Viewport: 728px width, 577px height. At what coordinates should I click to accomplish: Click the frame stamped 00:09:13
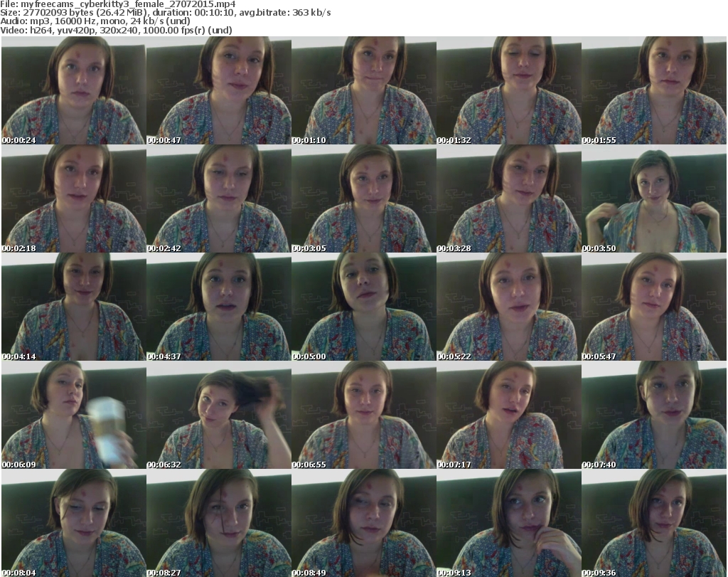(509, 523)
